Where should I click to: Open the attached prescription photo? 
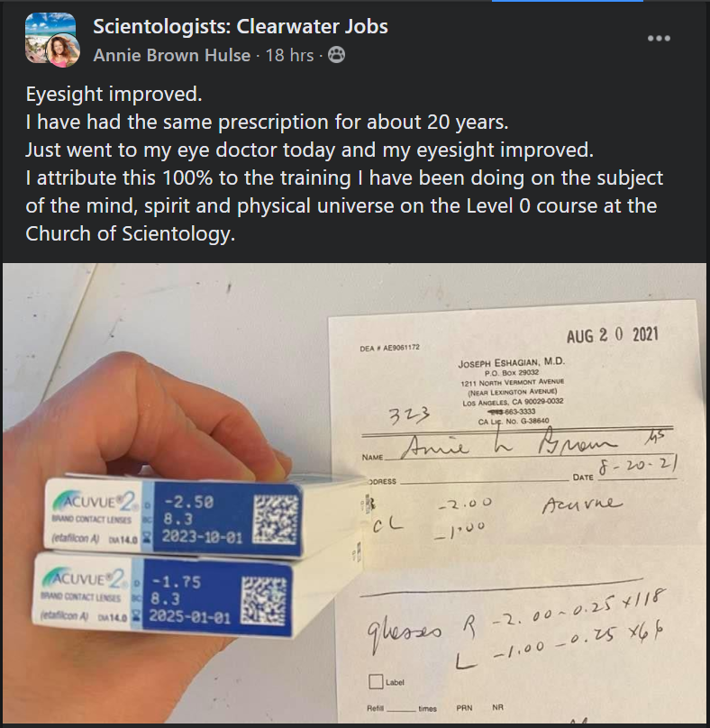[355, 493]
